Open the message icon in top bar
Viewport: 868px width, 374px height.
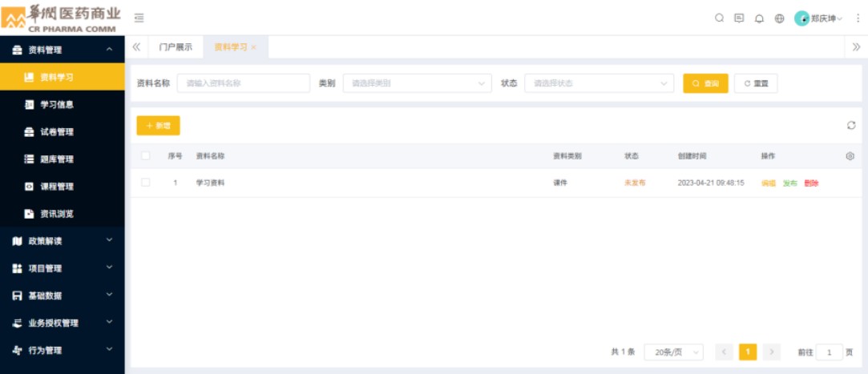739,18
